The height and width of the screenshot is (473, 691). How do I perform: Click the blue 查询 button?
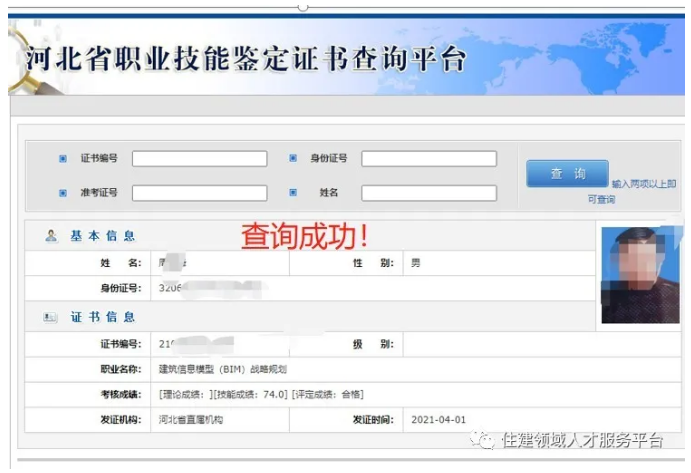568,174
